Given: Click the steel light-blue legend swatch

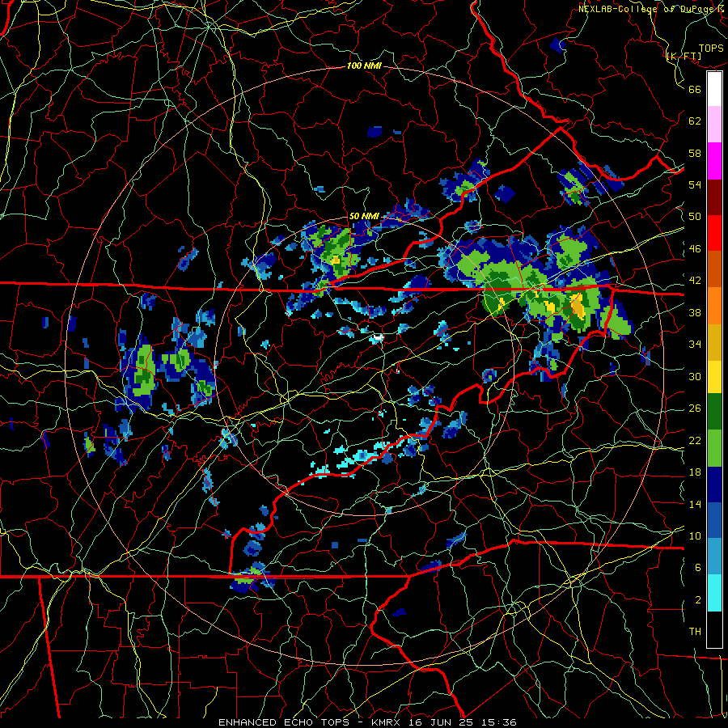Looking at the screenshot, I should [714, 557].
